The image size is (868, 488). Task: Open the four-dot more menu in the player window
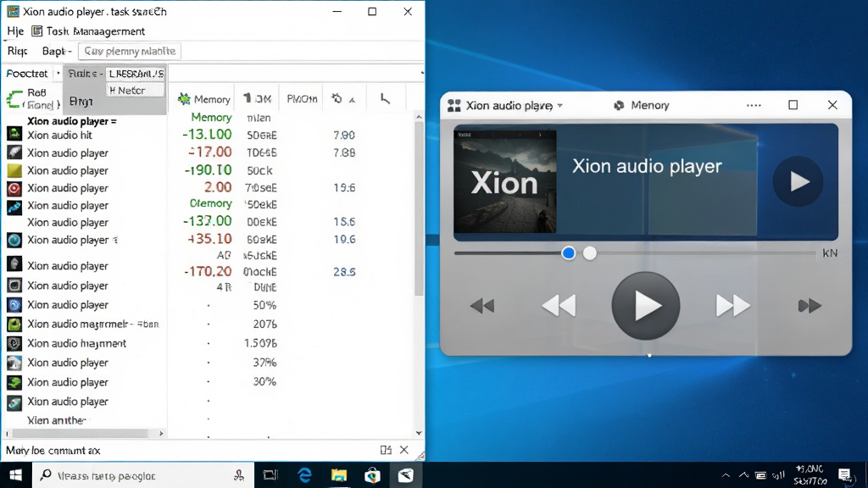[754, 105]
